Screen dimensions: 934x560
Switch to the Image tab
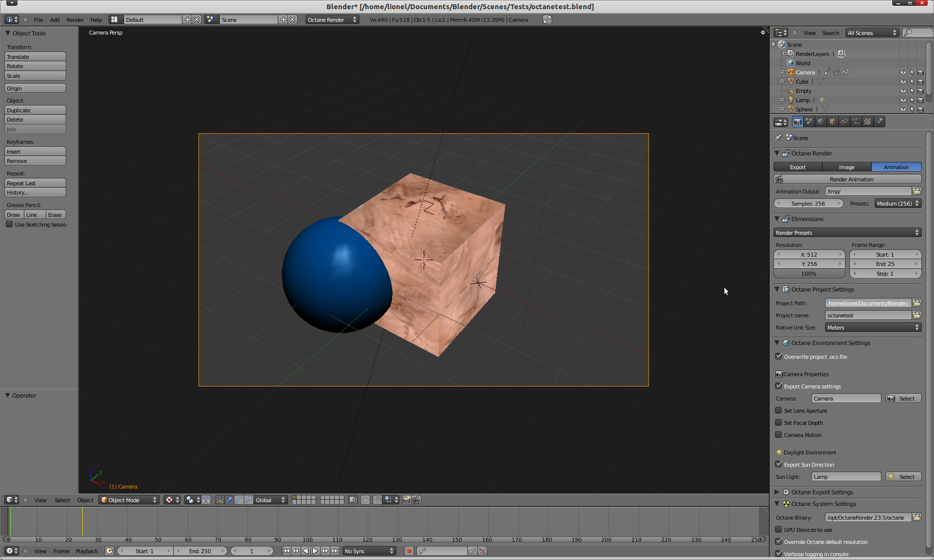coord(846,167)
